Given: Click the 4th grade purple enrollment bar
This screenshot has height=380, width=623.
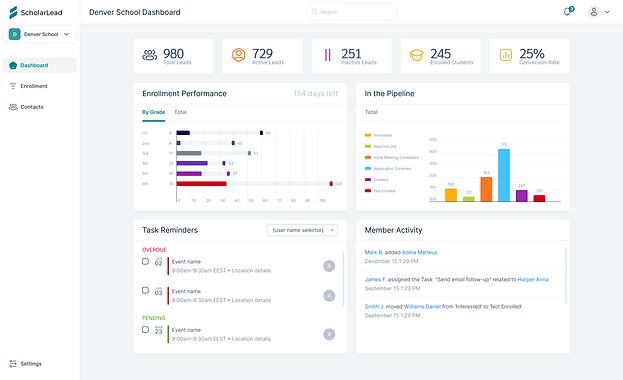Looking at the screenshot, I should 192,163.
